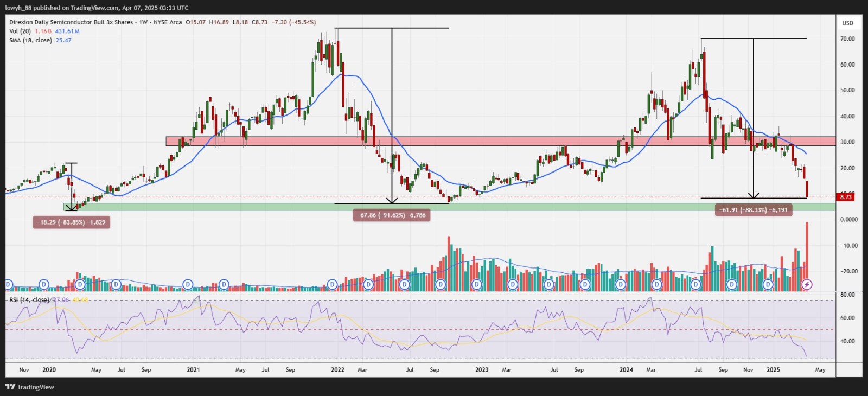Click the 50.00 price axis label
The image size is (868, 396).
[x=847, y=91]
